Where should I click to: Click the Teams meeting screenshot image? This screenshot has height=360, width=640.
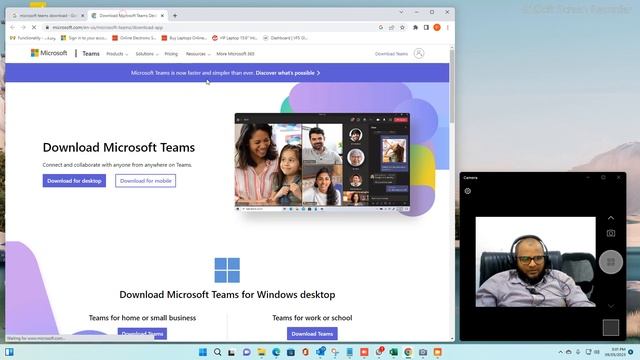pos(322,162)
